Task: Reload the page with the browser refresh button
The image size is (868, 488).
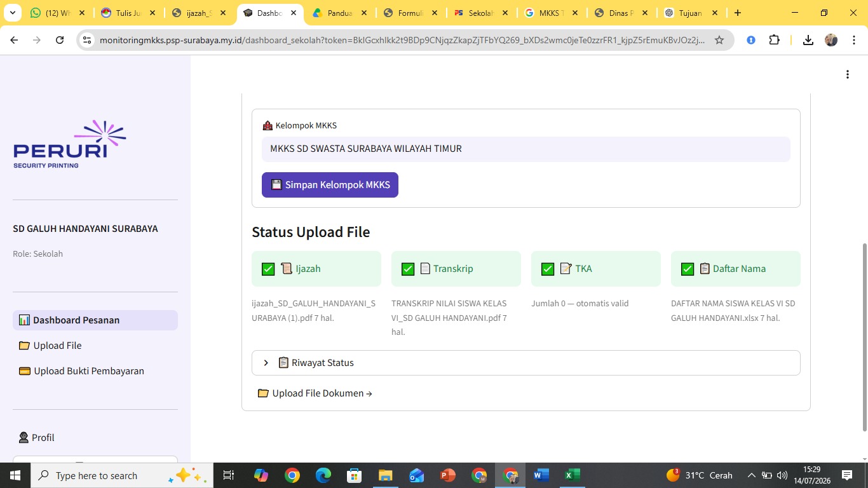Action: (x=60, y=40)
